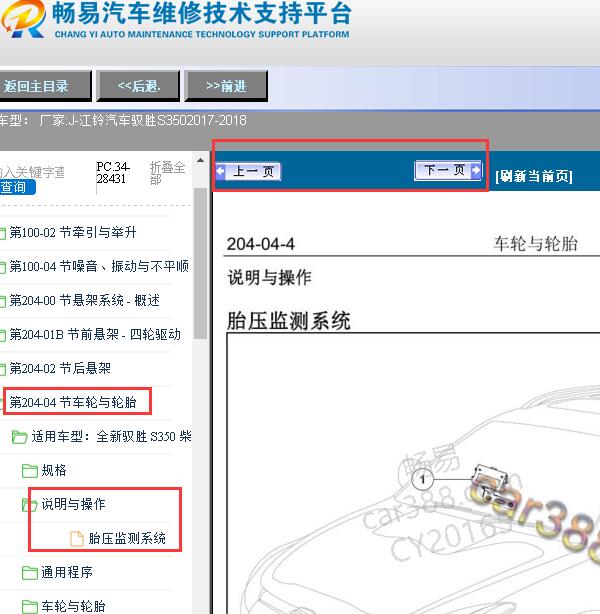The width and height of the screenshot is (600, 614).
Task: Click folder icon beside bottom 车轮与轮胎
Action: pos(30,607)
